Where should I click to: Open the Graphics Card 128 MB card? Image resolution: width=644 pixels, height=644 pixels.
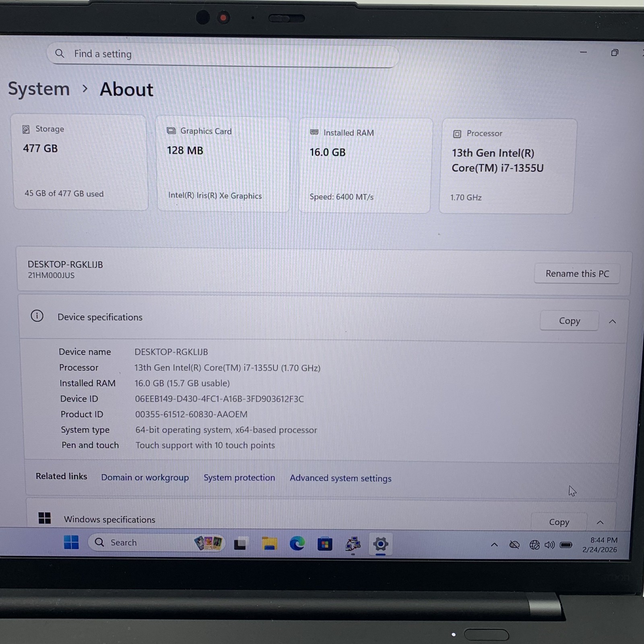(223, 164)
